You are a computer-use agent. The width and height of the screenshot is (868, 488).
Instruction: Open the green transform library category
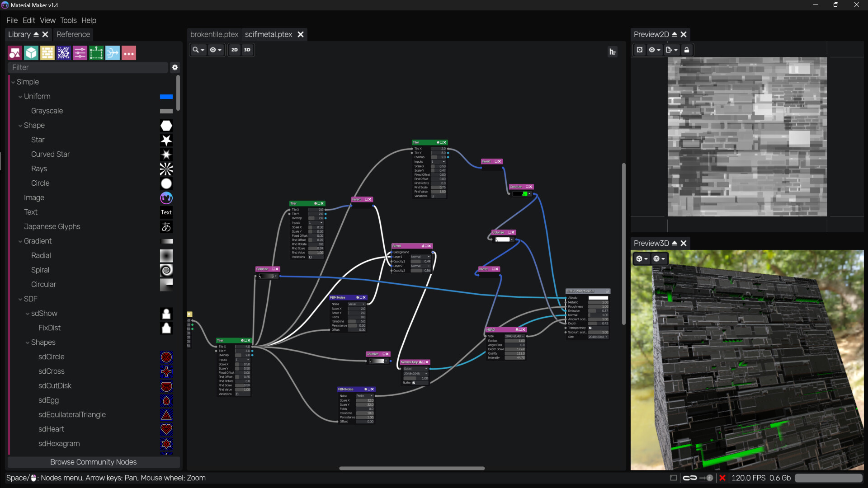[96, 53]
